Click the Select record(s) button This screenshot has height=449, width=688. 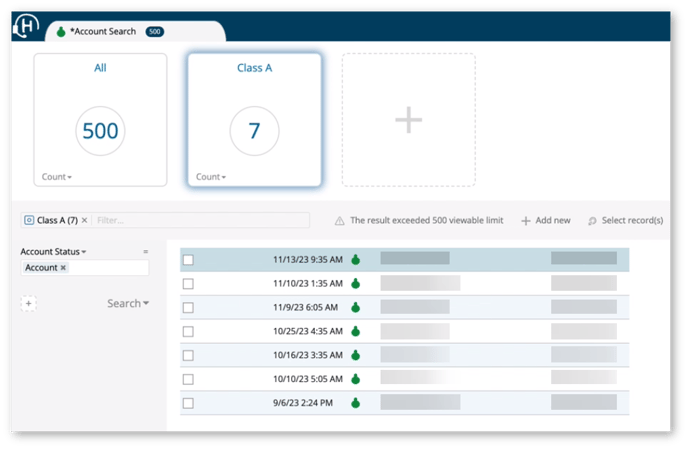click(625, 220)
